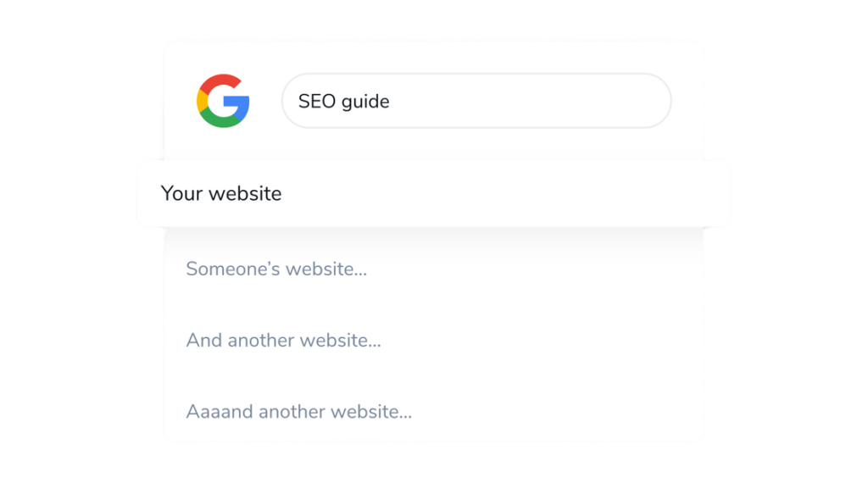Pick the last result in the list
868x483 pixels.
pos(298,413)
